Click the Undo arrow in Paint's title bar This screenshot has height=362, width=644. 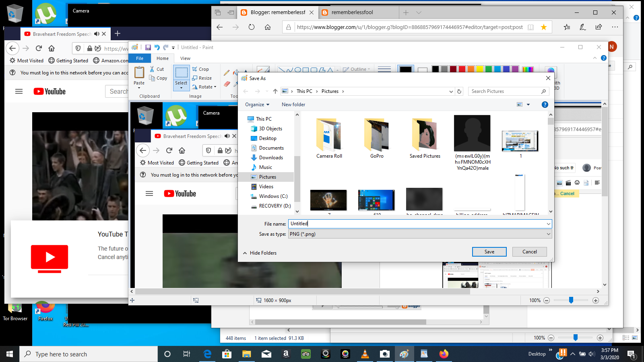[x=157, y=47]
